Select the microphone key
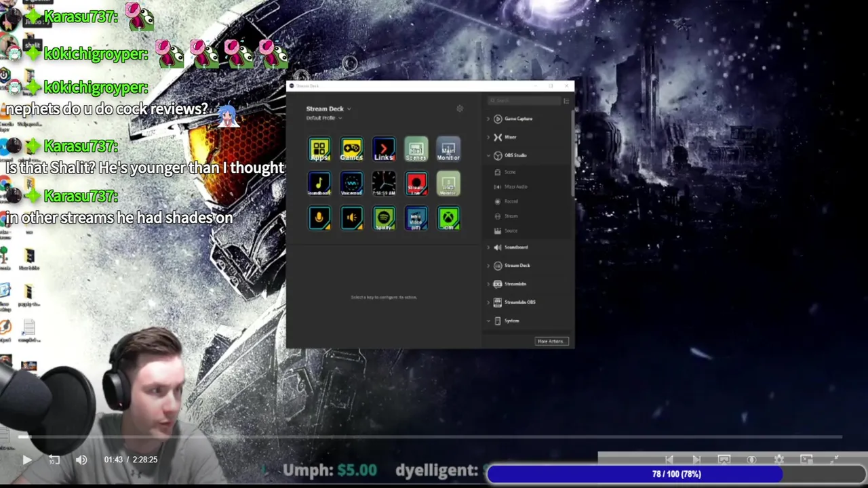868x488 pixels. (319, 218)
